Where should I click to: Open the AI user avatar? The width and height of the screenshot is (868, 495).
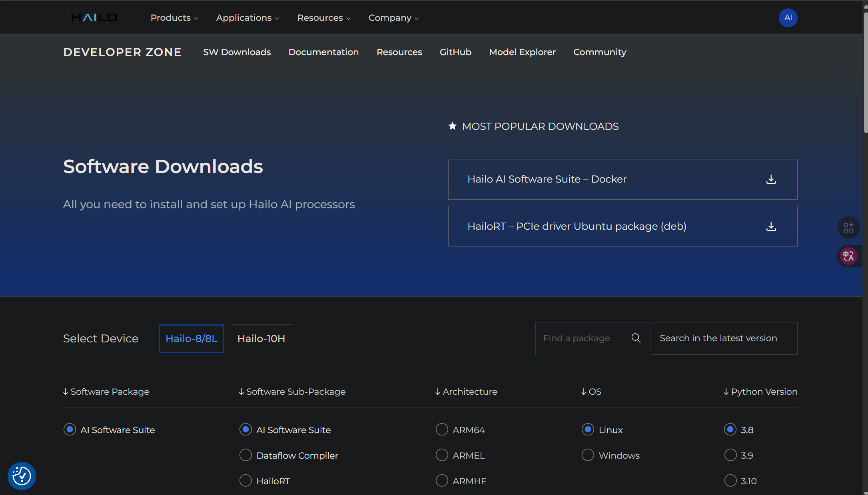tap(788, 18)
